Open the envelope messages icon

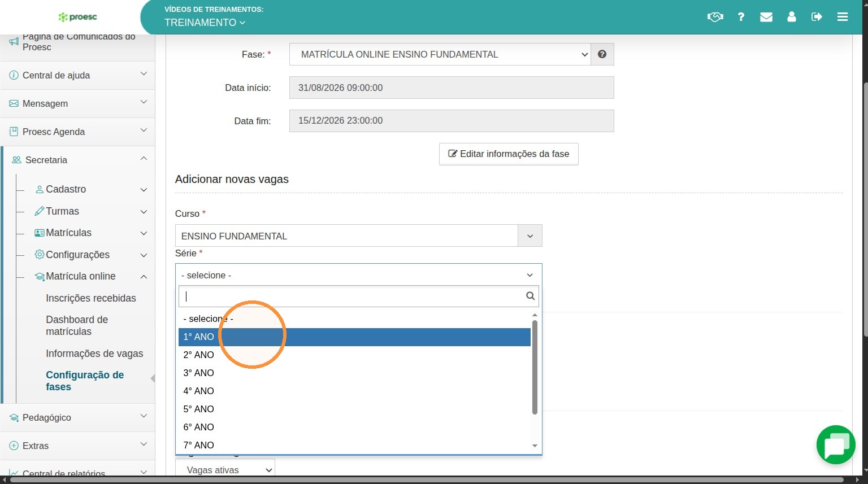(x=766, y=17)
